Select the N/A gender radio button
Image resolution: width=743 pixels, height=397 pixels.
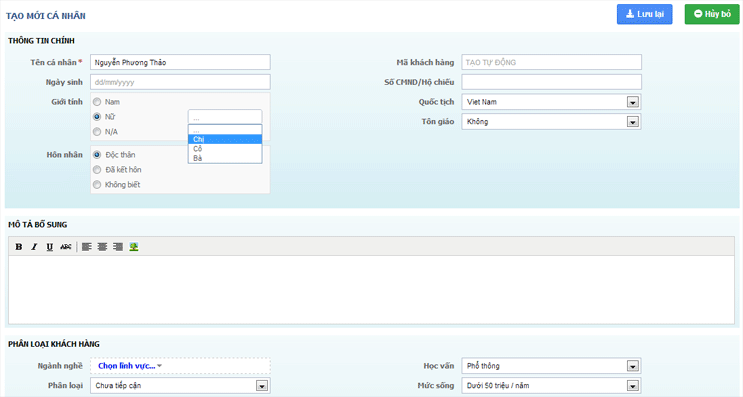tap(97, 132)
